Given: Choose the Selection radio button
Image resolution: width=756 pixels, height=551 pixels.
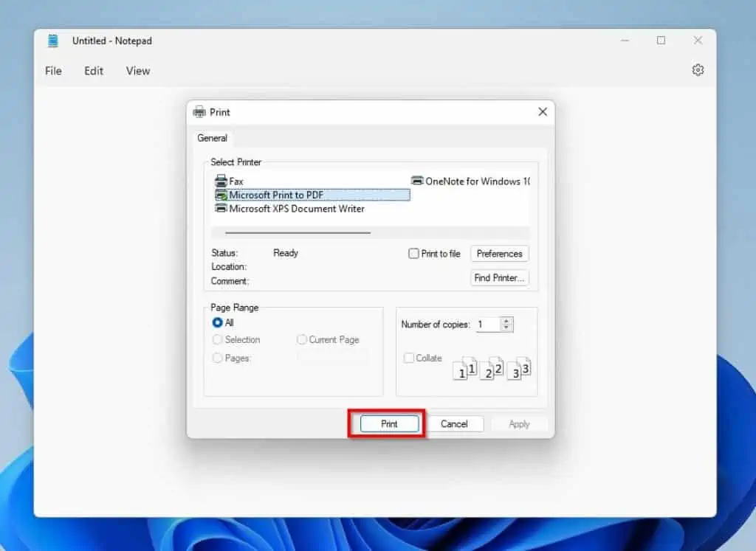Looking at the screenshot, I should 218,339.
